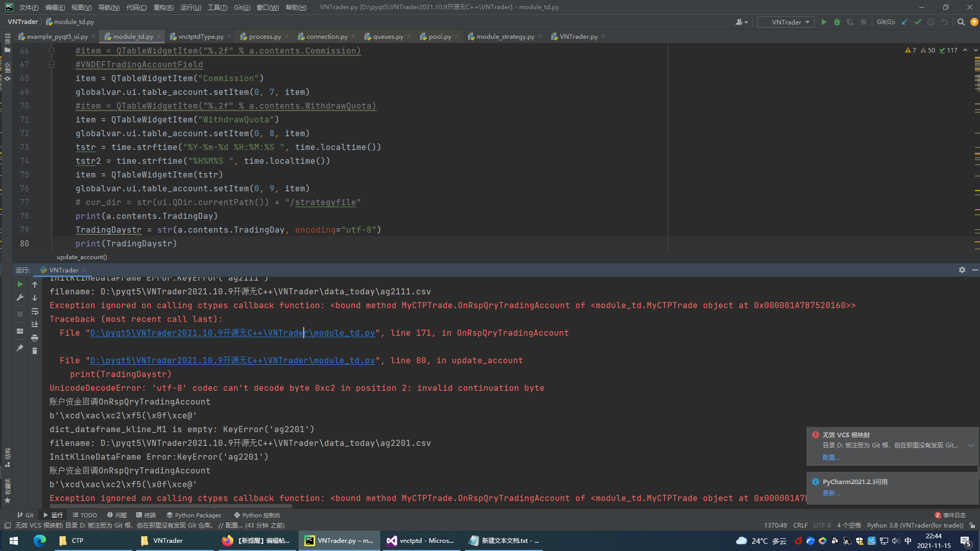The width and height of the screenshot is (980, 551).
Task: Go to next highlighted error arrow
Action: point(975,50)
